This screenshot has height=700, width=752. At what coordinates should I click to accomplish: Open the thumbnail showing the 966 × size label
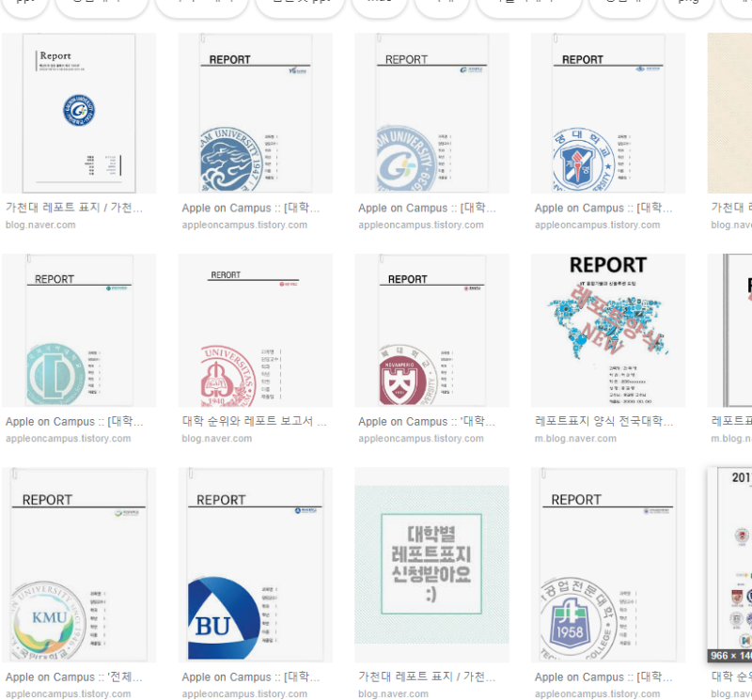pos(729,565)
